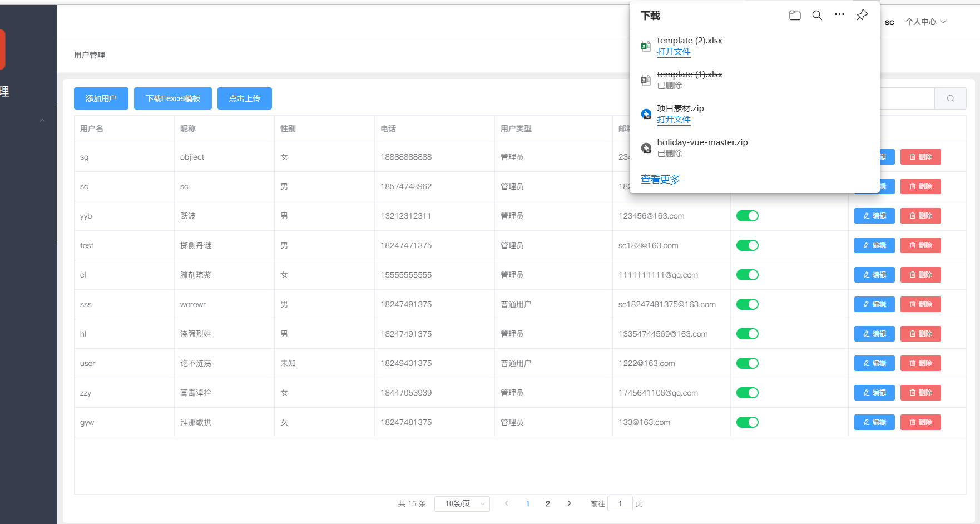The height and width of the screenshot is (524, 980).
Task: Edit user cl
Action: tap(874, 275)
